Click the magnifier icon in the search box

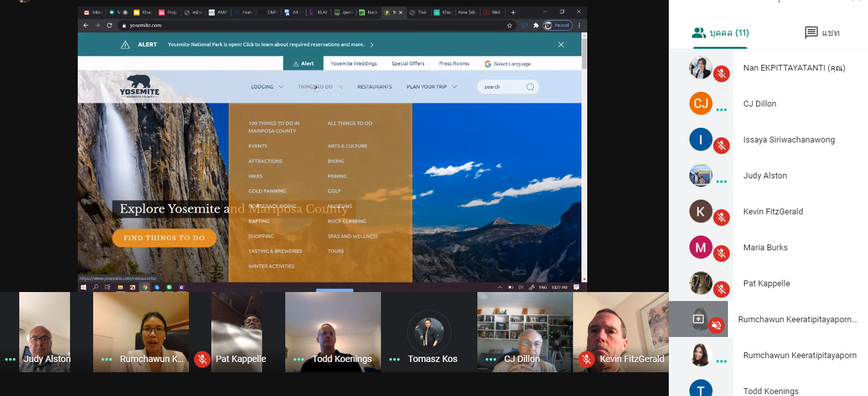(530, 87)
